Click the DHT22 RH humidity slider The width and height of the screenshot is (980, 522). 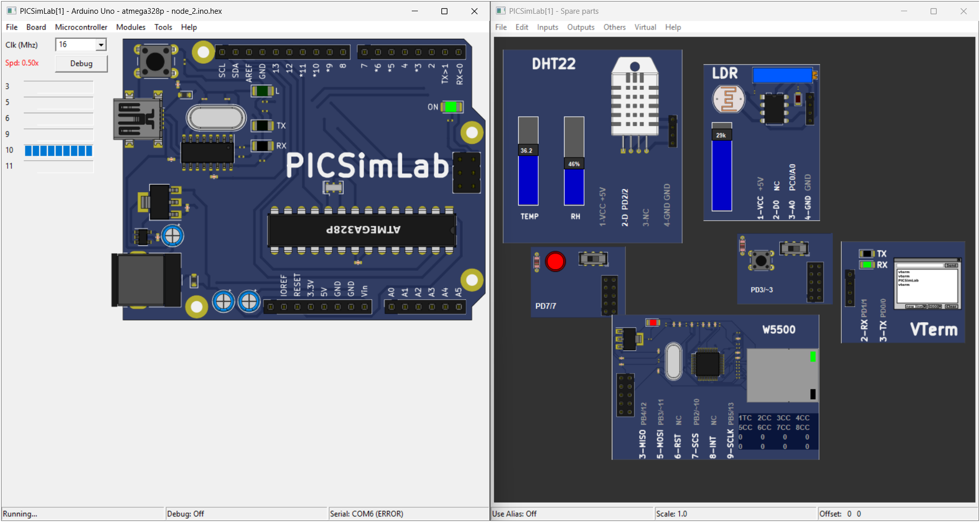point(574,161)
